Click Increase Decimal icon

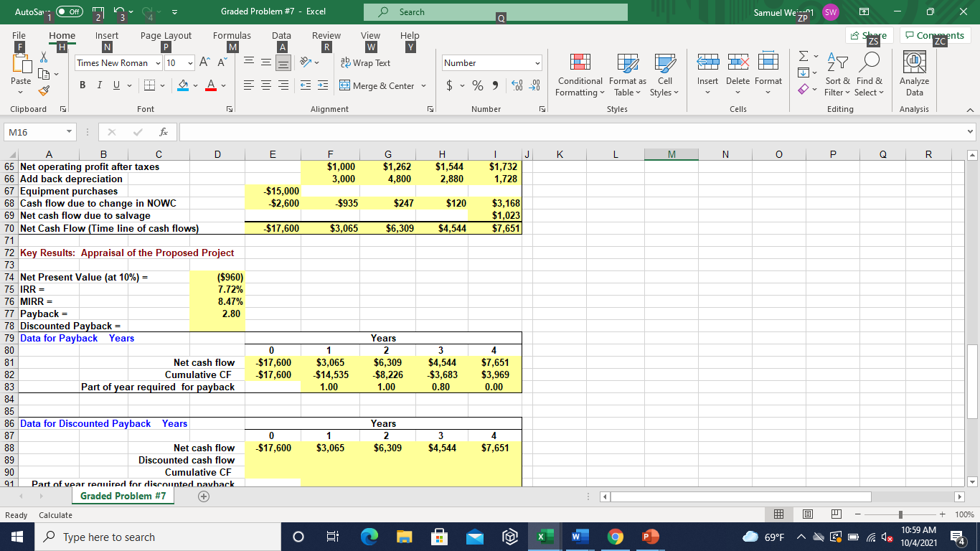pyautogui.click(x=516, y=86)
